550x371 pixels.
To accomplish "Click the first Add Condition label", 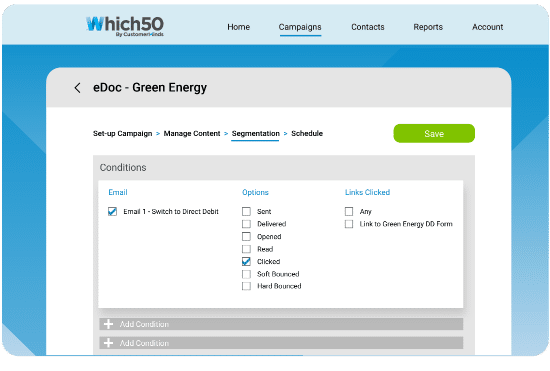I will tap(144, 324).
